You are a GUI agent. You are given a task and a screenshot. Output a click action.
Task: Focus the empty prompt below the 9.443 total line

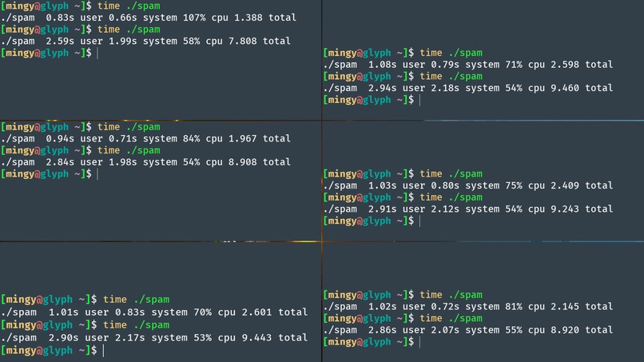click(x=53, y=351)
